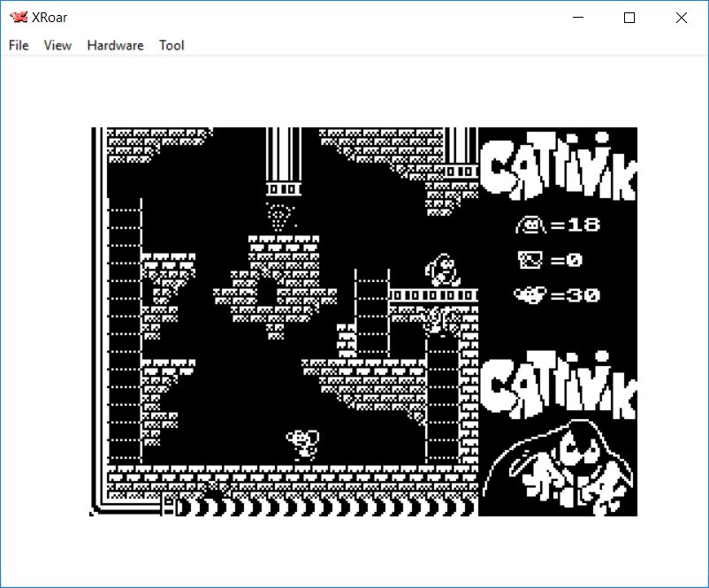This screenshot has height=588, width=709.
Task: Open the View menu
Action: (57, 45)
